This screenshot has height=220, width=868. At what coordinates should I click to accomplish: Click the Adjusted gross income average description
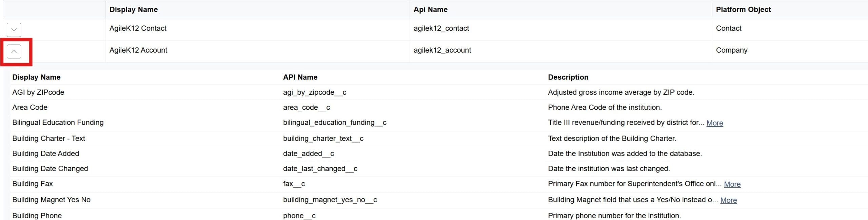click(621, 92)
